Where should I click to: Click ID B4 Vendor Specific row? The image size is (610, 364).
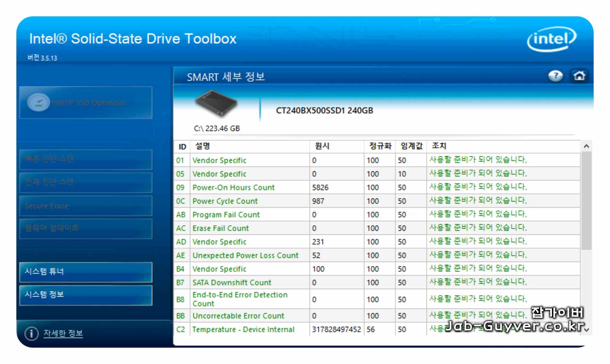(377, 269)
